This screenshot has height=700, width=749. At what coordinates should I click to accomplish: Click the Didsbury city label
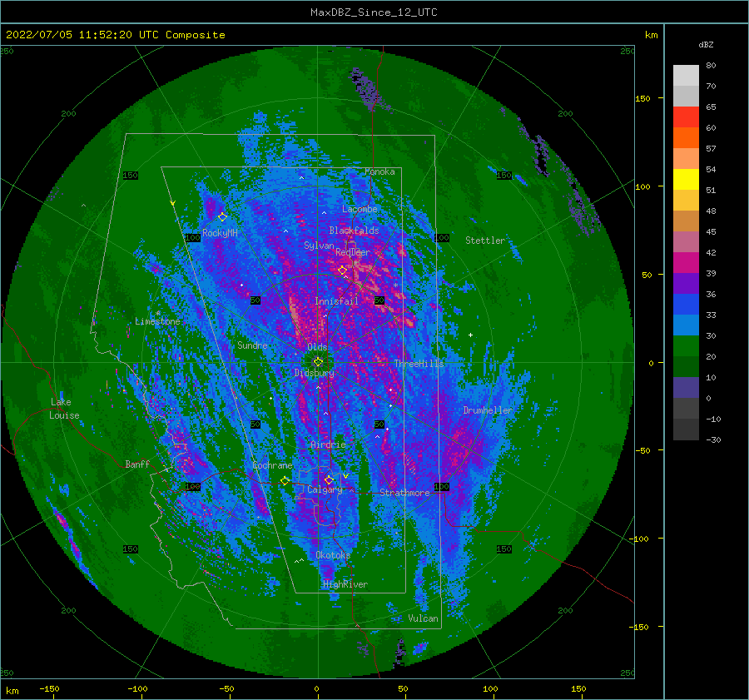click(314, 373)
